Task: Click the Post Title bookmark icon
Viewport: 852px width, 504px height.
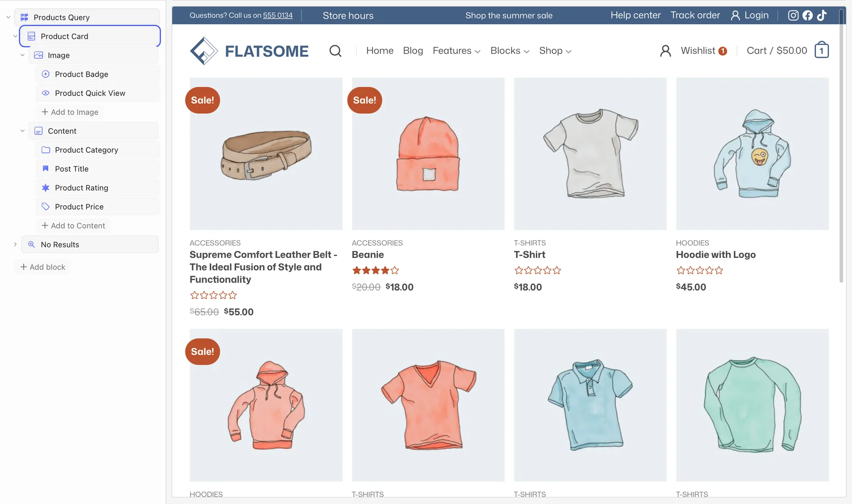Action: [45, 168]
